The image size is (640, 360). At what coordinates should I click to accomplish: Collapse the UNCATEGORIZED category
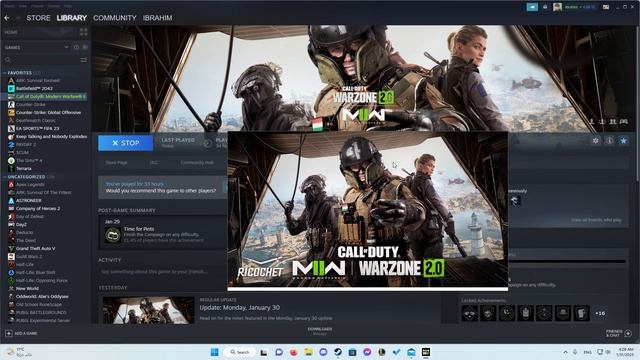click(x=5, y=177)
